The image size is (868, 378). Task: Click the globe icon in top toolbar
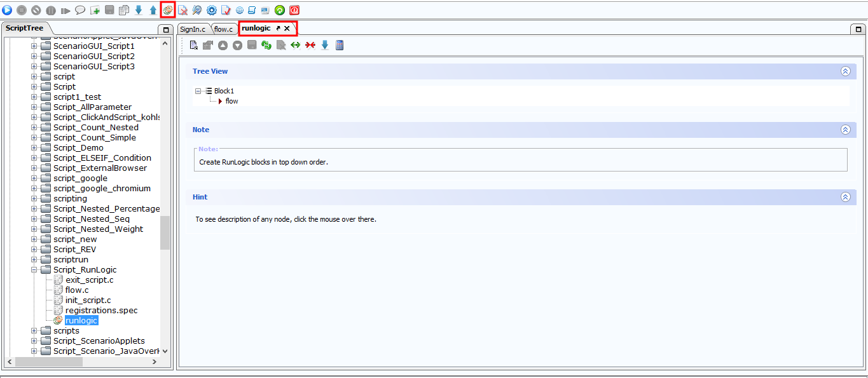[240, 10]
